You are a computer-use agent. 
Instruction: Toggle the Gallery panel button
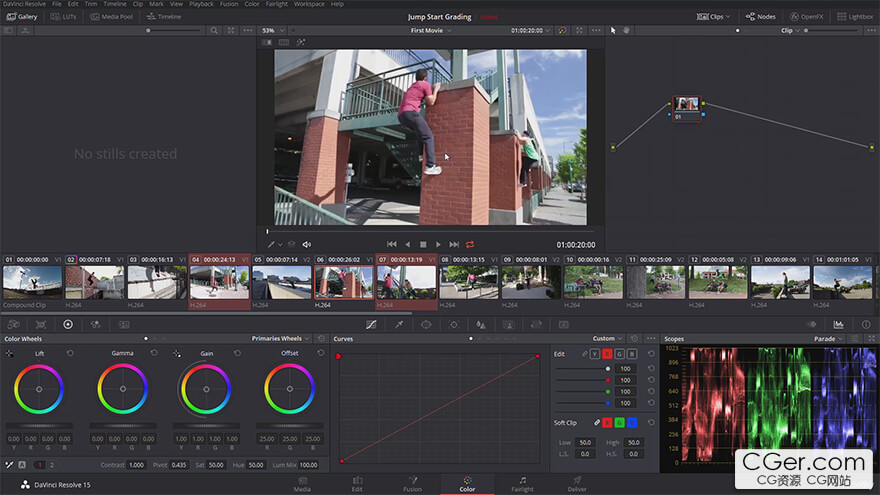click(x=22, y=17)
